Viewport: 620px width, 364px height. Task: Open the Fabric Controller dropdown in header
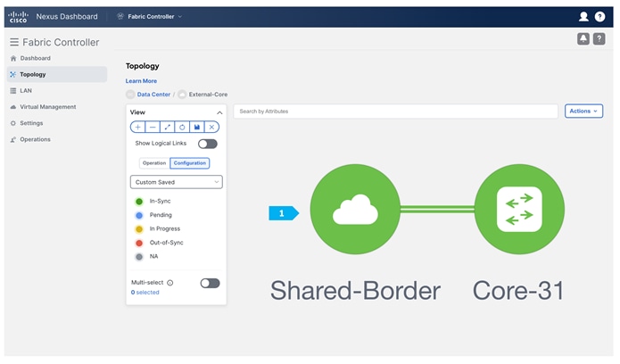(x=154, y=16)
